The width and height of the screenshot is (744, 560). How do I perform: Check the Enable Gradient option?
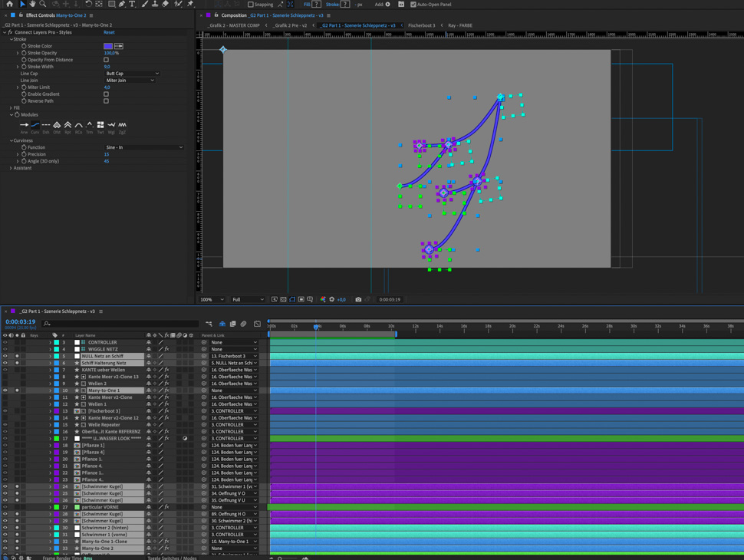(106, 94)
